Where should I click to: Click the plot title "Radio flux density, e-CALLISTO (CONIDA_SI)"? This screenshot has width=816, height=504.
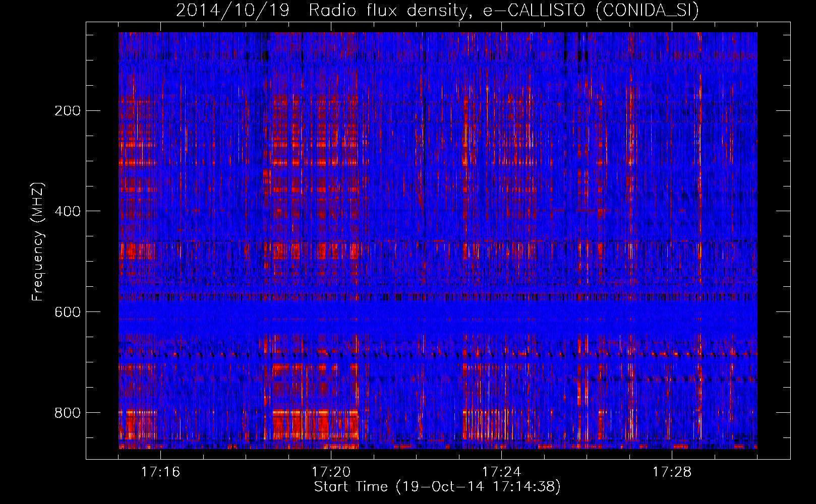tap(504, 11)
